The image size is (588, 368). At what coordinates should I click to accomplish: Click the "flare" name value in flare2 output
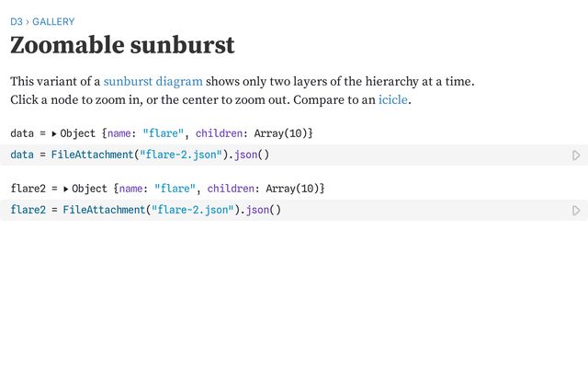174,189
